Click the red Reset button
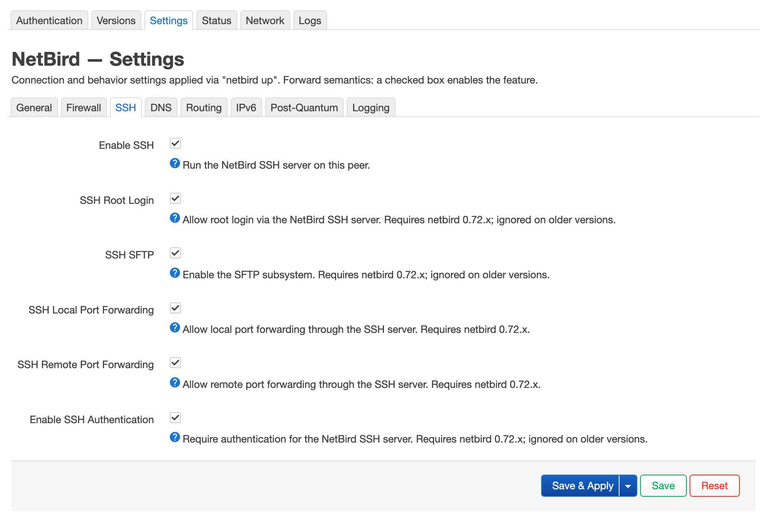The height and width of the screenshot is (532, 764). click(x=715, y=486)
